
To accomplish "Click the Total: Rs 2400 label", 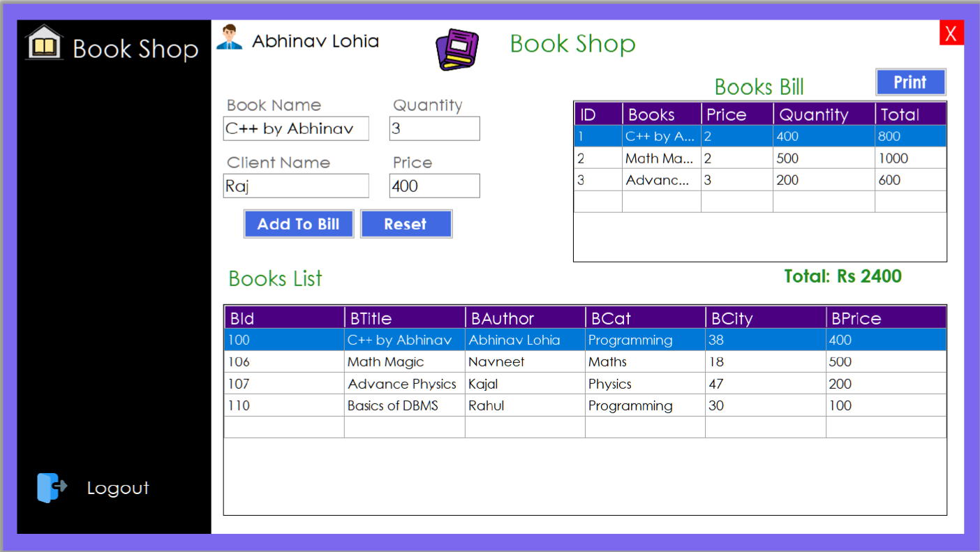I will [842, 276].
